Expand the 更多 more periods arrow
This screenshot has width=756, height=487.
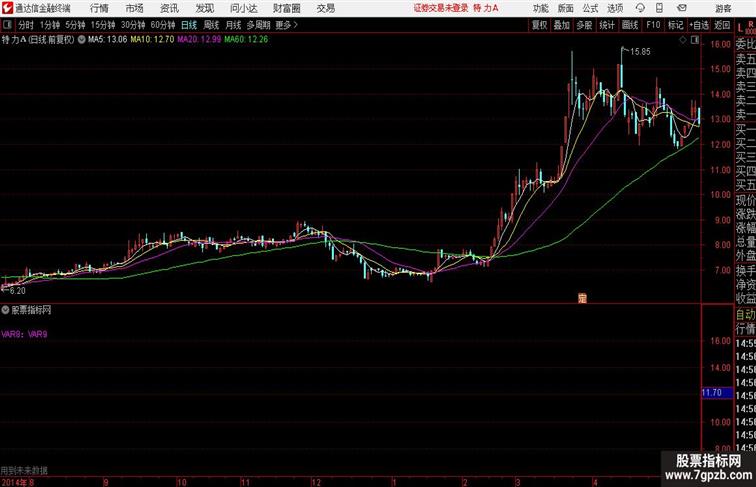[x=286, y=25]
